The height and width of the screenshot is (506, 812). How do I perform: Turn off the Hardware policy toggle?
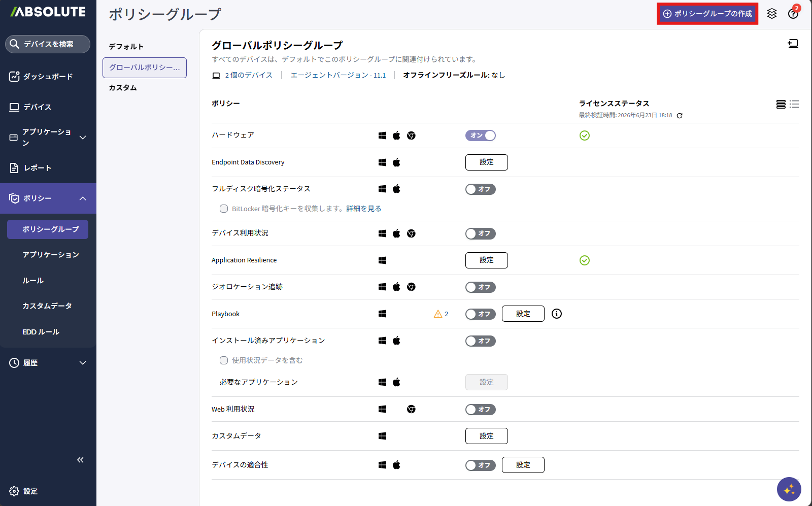481,136
